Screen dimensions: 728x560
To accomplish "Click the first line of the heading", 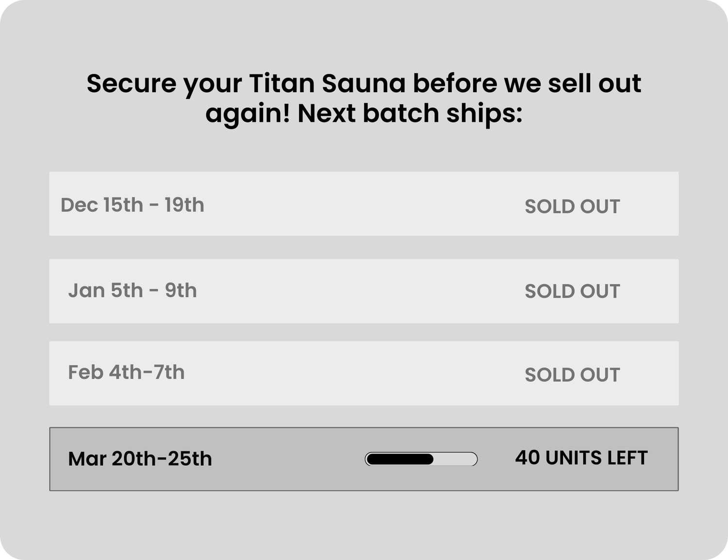I will [364, 83].
